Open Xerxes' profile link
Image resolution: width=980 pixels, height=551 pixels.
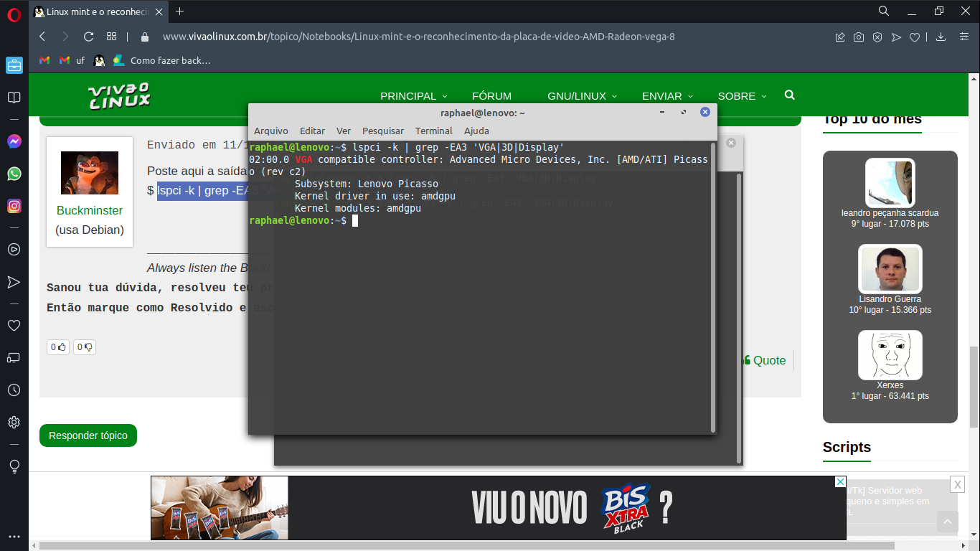point(890,385)
